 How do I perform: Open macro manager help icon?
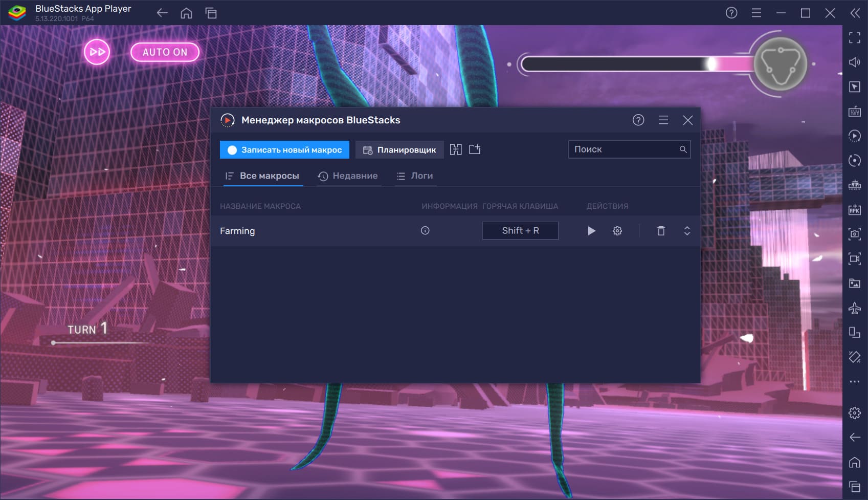coord(638,120)
